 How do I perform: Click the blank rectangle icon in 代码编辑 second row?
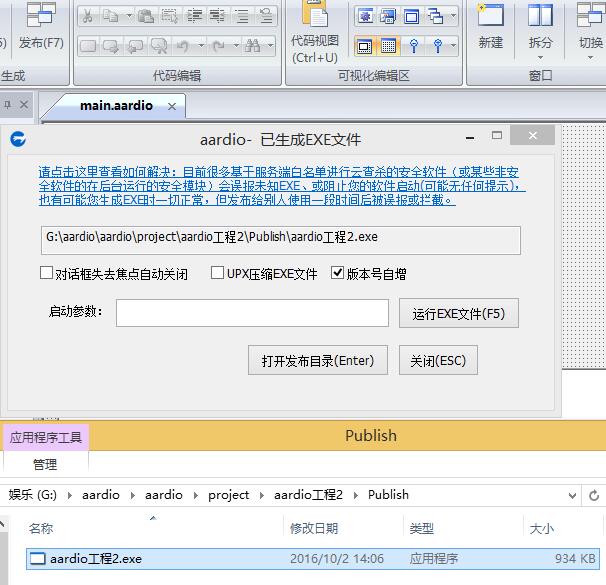click(88, 46)
